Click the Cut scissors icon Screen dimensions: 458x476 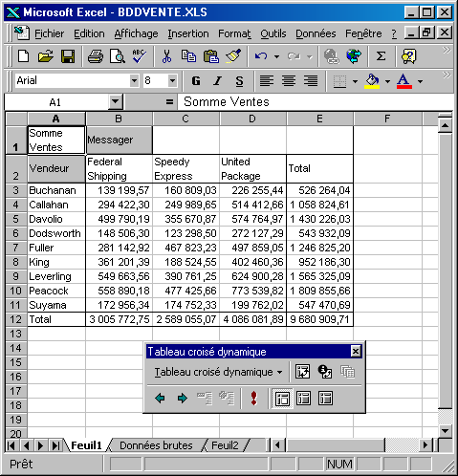166,56
